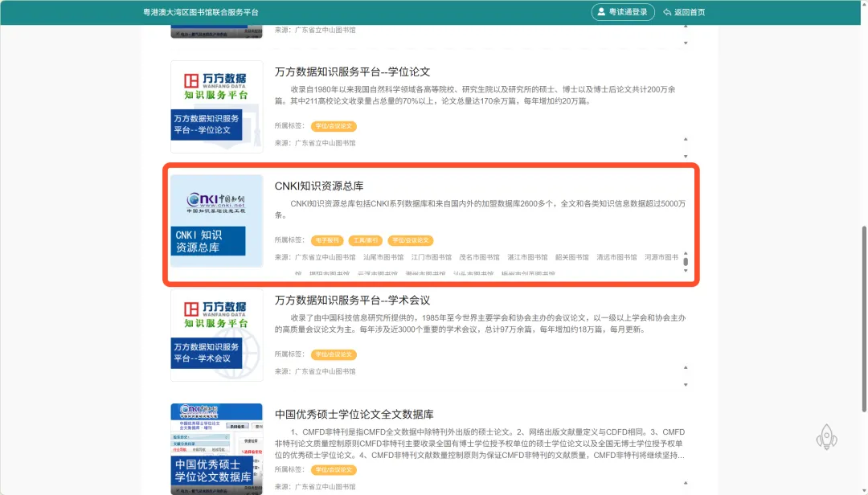This screenshot has height=495, width=868.
Task: Click source scroll-up arrow in 万方学术会议 card
Action: 686,368
